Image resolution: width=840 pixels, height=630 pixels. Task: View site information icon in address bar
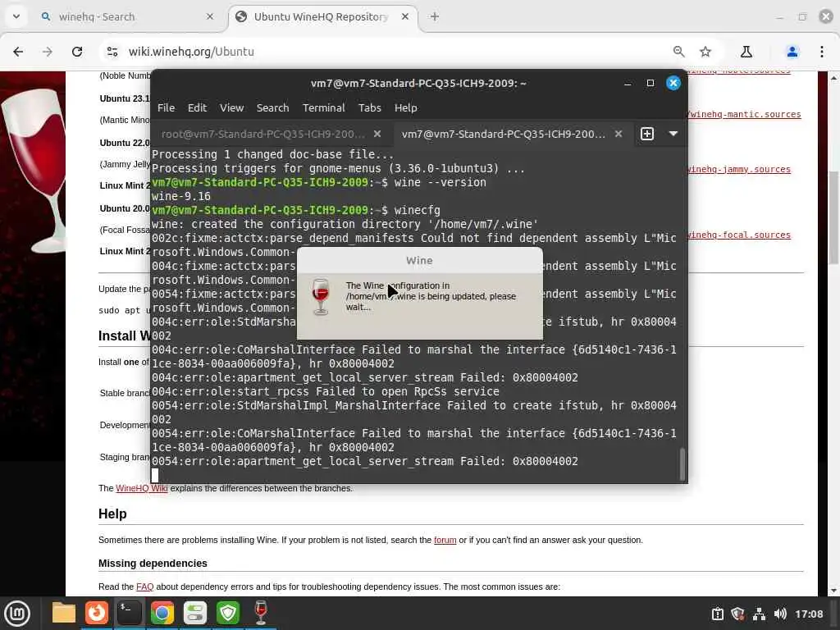(x=112, y=52)
